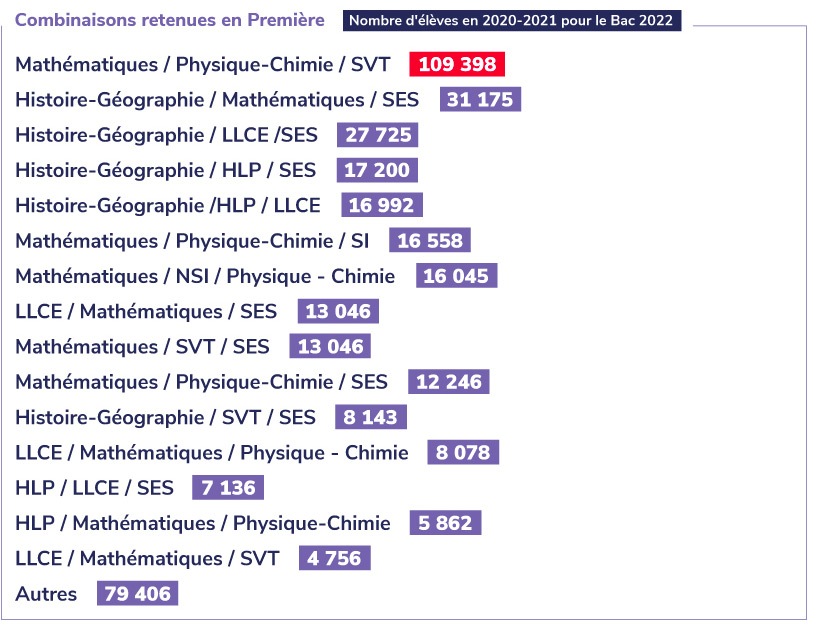This screenshot has width=822, height=637.
Task: Select the 8 078 value badge
Action: click(463, 453)
